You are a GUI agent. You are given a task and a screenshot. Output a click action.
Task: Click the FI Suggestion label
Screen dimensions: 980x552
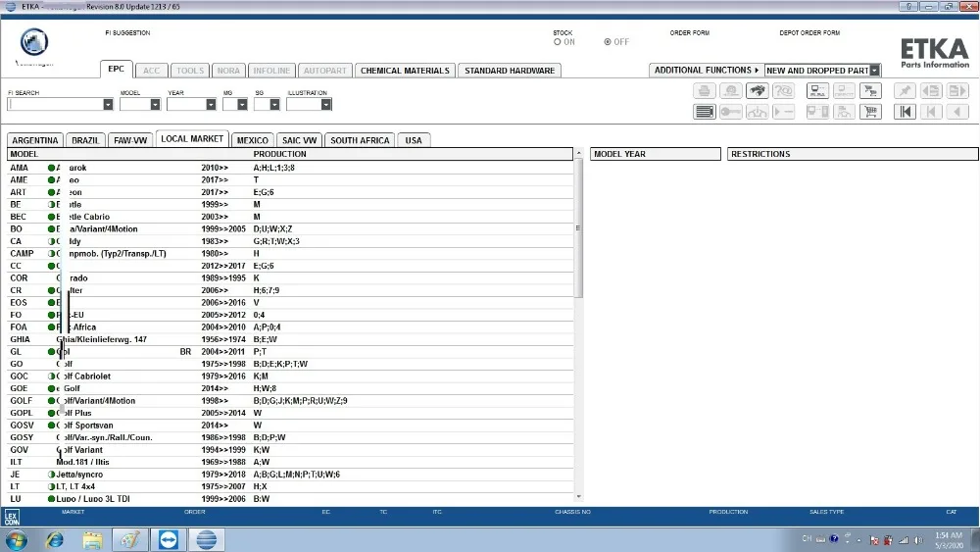coord(127,32)
